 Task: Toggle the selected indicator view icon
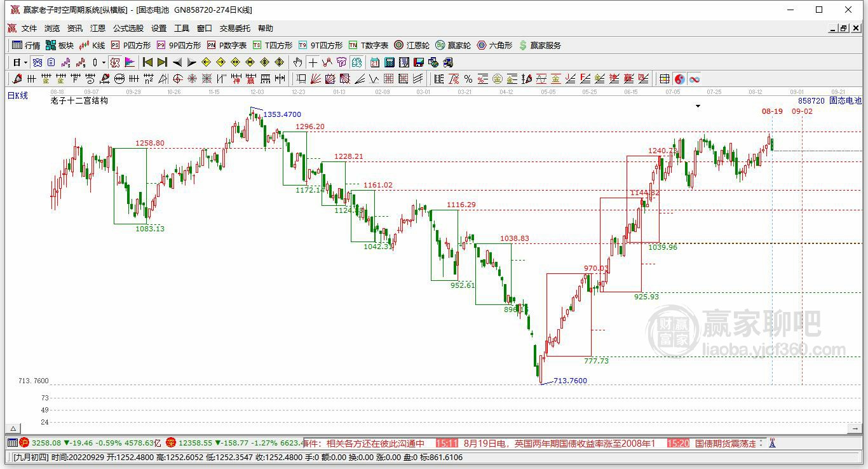pyautogui.click(x=37, y=62)
